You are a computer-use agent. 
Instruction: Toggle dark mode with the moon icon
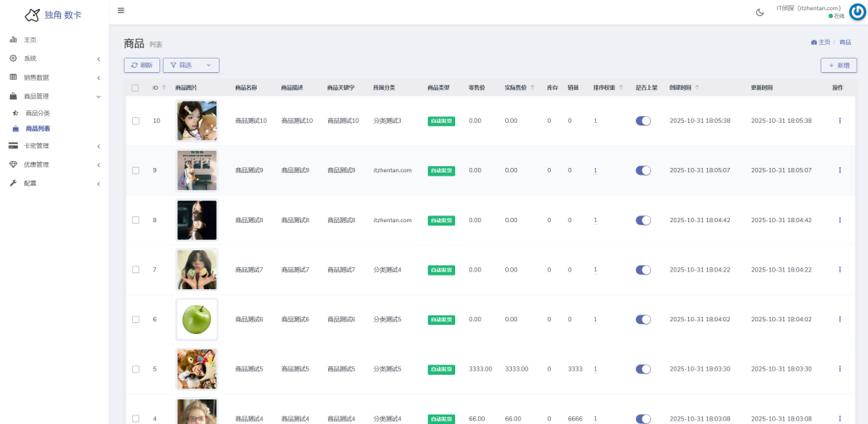pos(759,12)
